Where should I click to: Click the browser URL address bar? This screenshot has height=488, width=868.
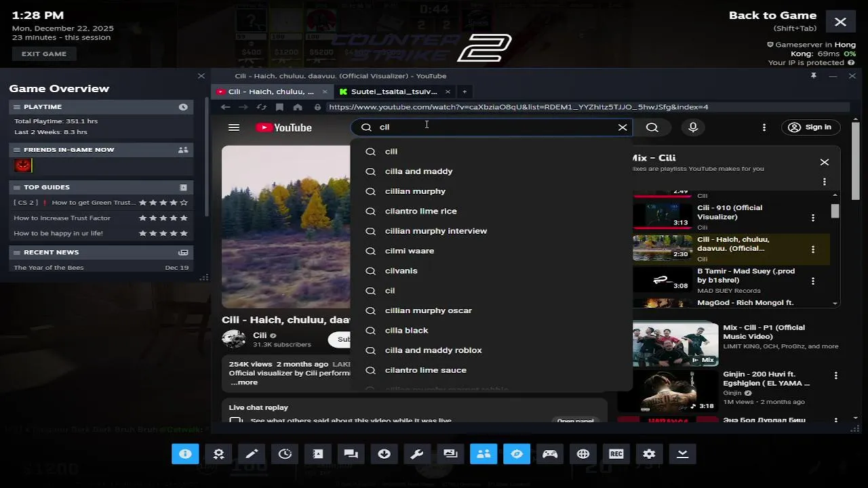tap(587, 107)
